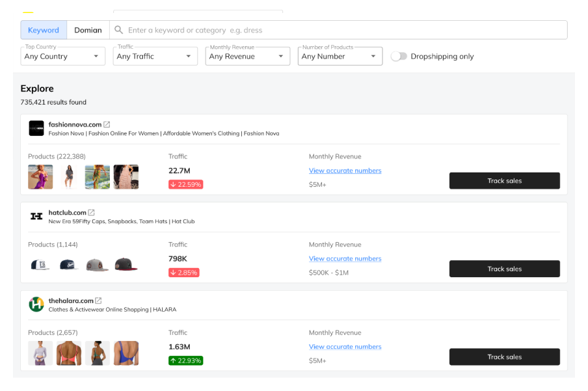Open halara lavender top thumbnail

tap(40, 353)
